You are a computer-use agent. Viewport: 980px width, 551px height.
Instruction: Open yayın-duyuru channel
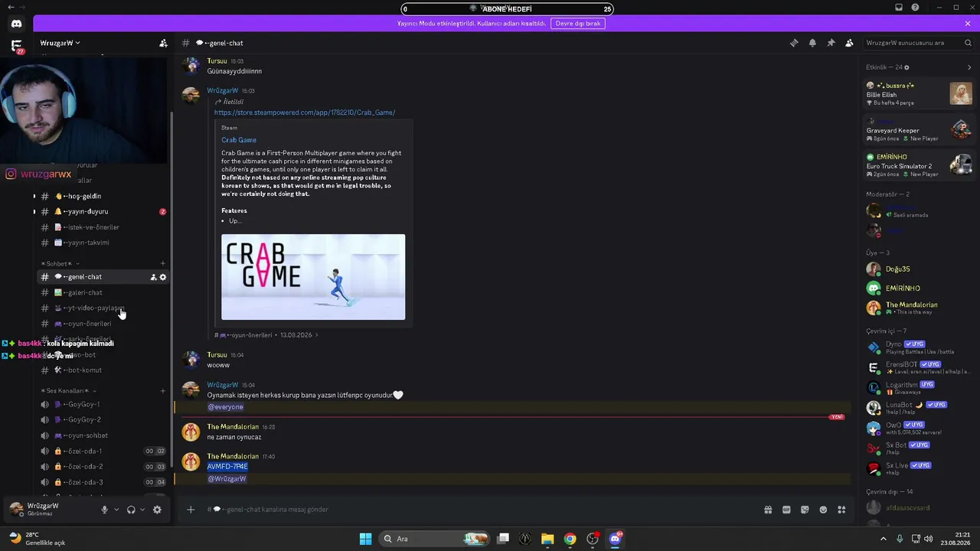click(103, 211)
